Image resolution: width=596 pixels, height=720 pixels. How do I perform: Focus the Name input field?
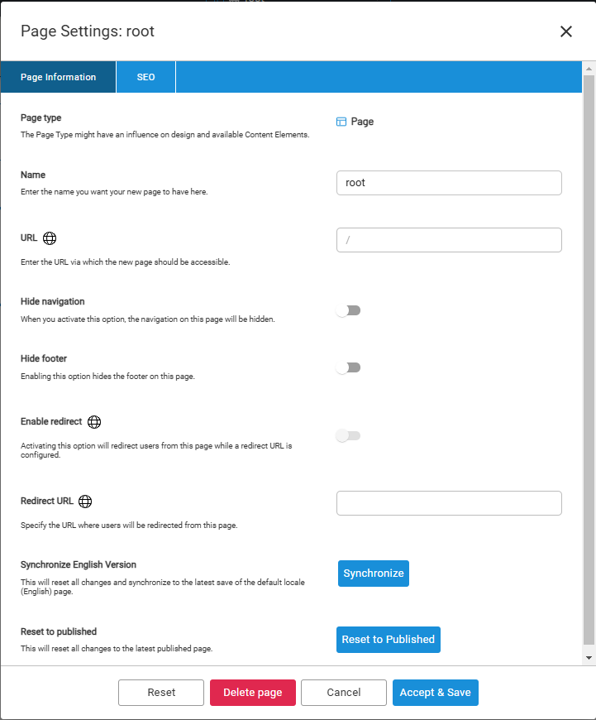coord(449,183)
